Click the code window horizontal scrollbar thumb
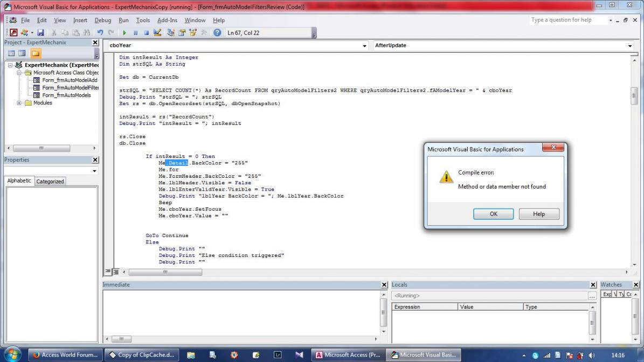The width and height of the screenshot is (644, 362). tap(165, 272)
